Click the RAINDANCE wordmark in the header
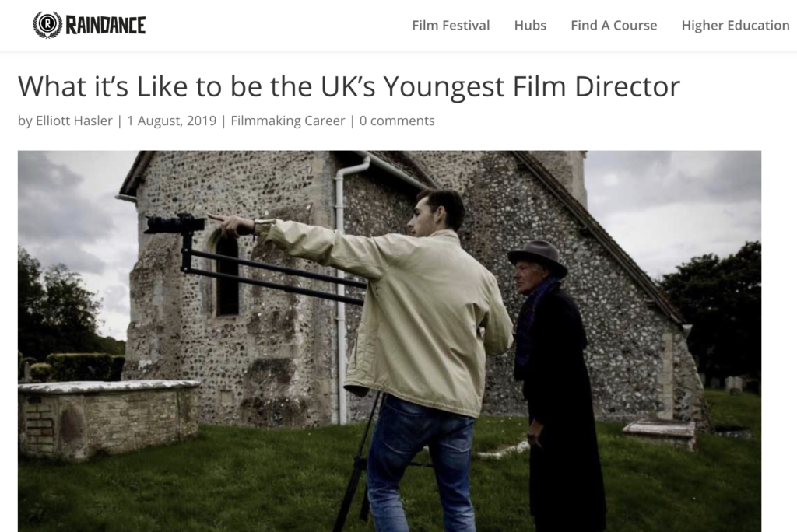This screenshot has width=797, height=532. [106, 26]
